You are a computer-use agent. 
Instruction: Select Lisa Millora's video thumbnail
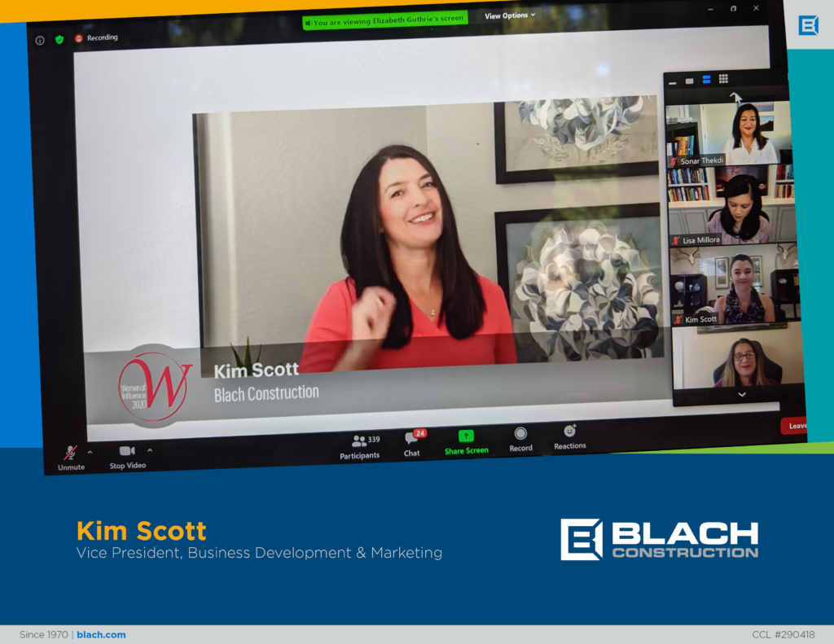(x=732, y=205)
